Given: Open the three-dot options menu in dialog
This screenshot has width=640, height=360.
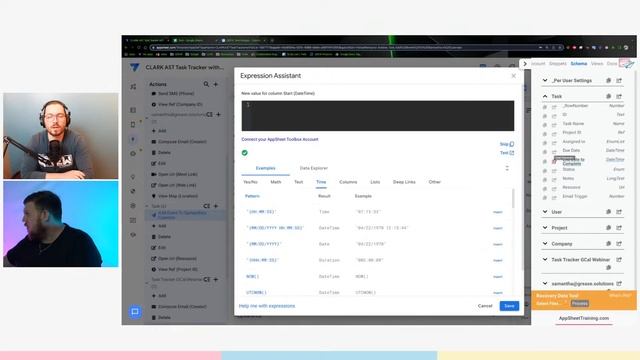Looking at the screenshot, I should coord(507,168).
